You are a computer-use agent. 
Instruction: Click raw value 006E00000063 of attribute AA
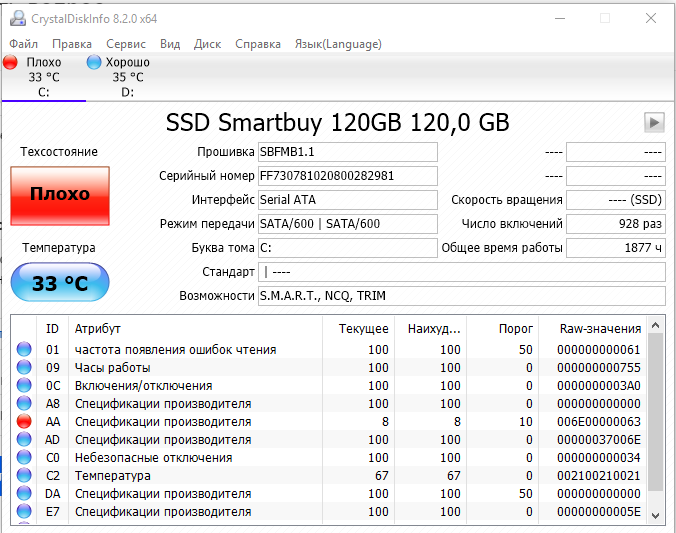(598, 422)
